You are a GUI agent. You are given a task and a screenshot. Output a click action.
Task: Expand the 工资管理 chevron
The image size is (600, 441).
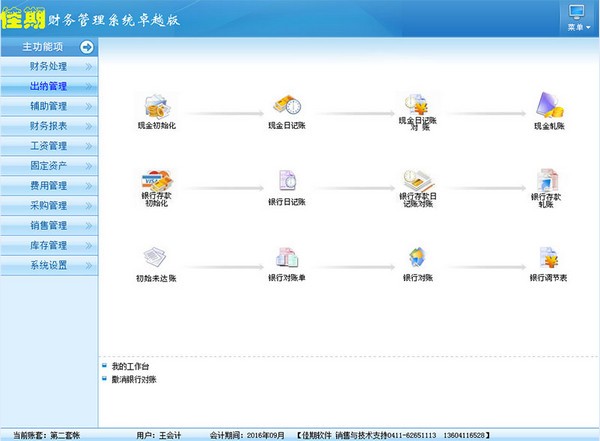pos(88,146)
